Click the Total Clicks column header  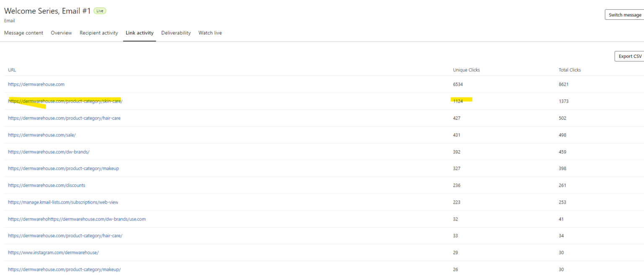click(x=569, y=70)
